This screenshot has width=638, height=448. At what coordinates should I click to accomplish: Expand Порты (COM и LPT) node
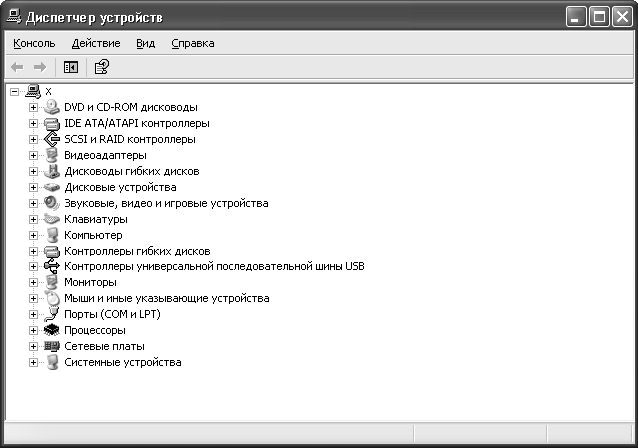(x=33, y=314)
